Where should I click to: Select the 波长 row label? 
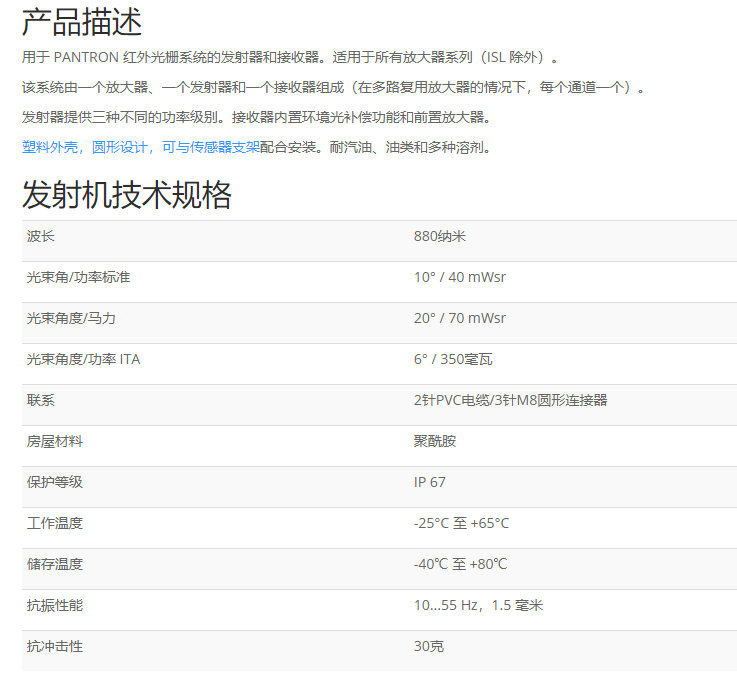pos(41,236)
